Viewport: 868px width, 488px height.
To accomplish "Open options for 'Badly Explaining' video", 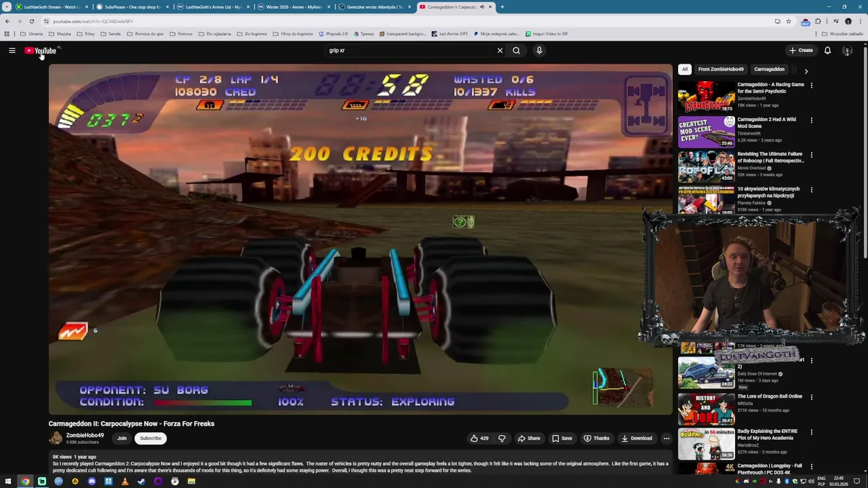I will (x=811, y=432).
